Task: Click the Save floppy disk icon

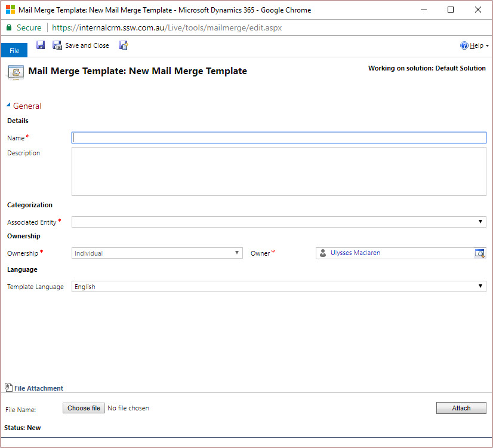Action: (41, 45)
